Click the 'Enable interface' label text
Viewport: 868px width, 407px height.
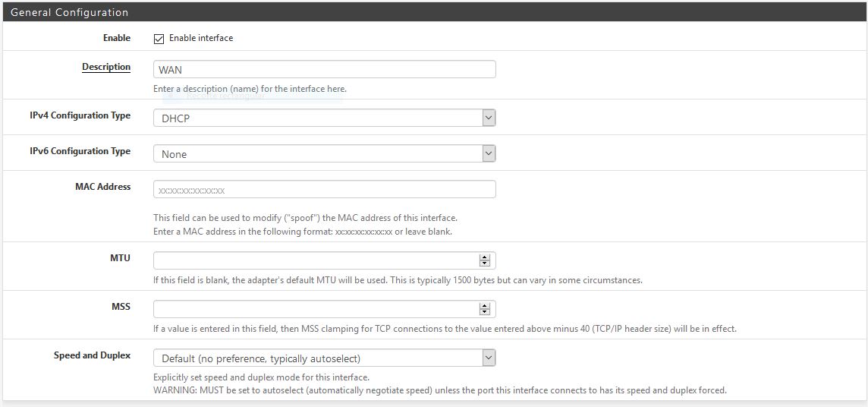click(x=201, y=38)
